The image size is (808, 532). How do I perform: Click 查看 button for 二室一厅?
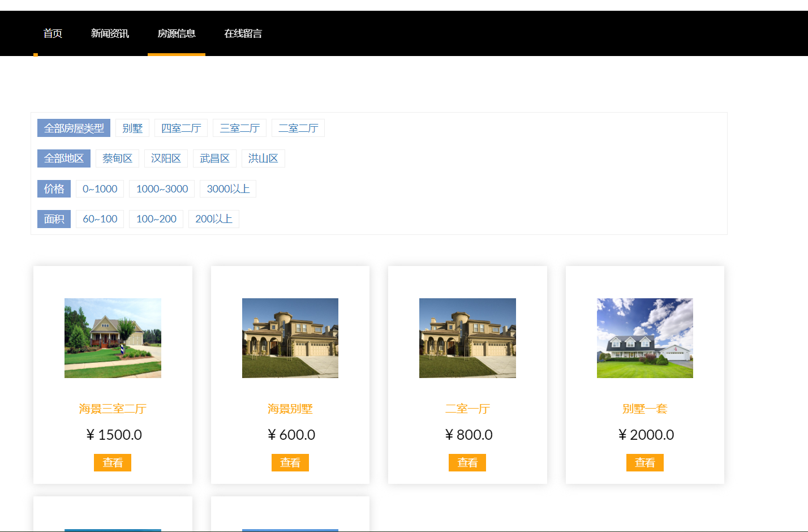[467, 462]
